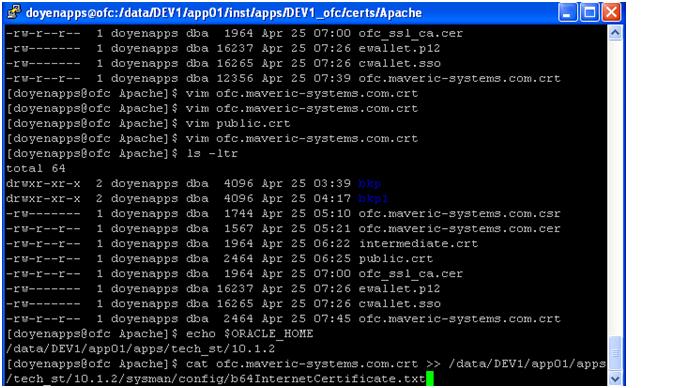Screen dimensions: 684x388
Task: Click ofc.maveric-systems.com.crt dated 07:39
Action: pyautogui.click(x=459, y=79)
